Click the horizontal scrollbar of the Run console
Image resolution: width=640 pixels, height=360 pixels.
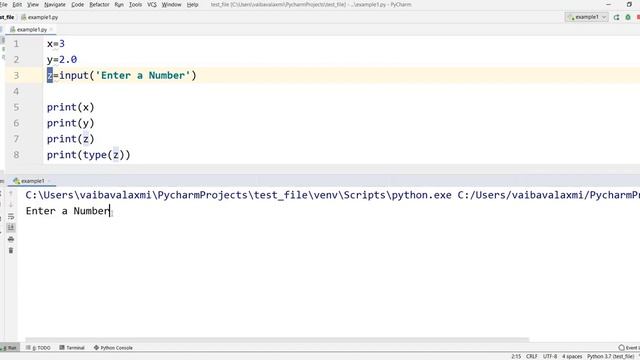click(x=278, y=340)
